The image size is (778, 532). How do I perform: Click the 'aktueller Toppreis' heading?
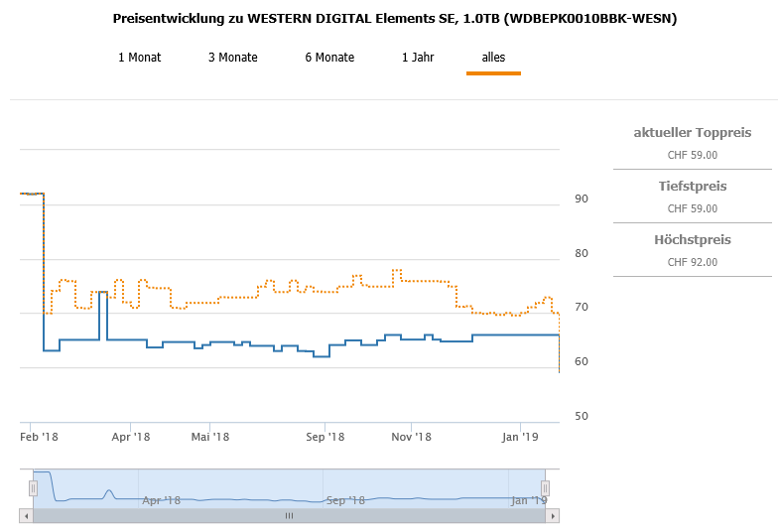click(x=692, y=133)
